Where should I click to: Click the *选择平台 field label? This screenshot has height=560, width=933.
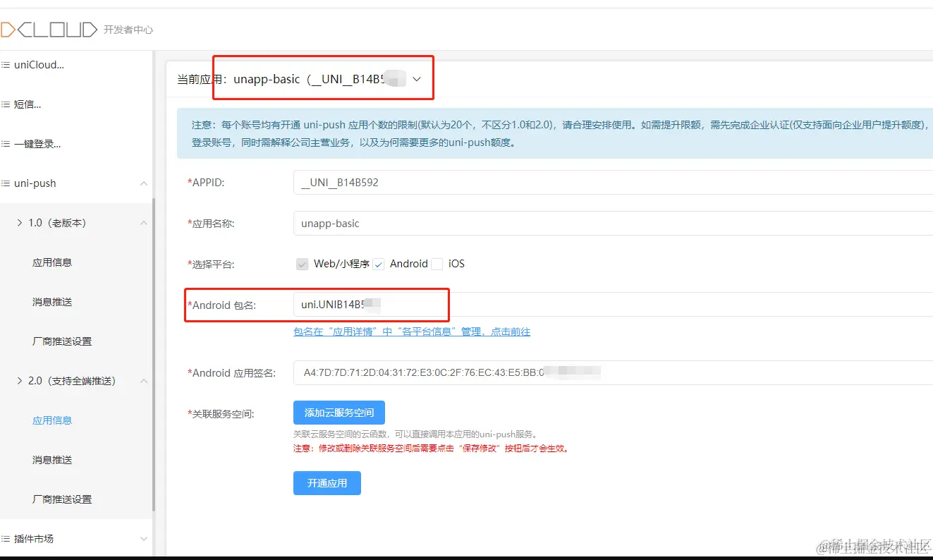pos(211,264)
